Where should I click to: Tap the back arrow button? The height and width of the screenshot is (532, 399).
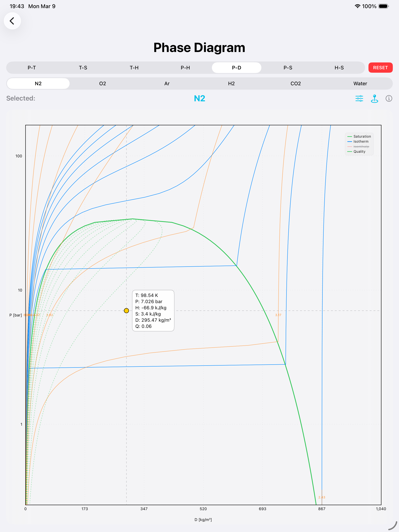pyautogui.click(x=12, y=21)
